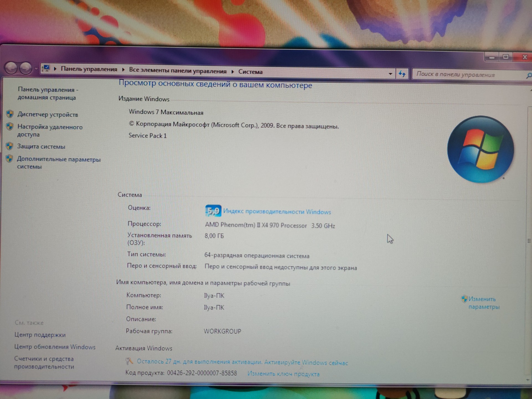Click the Система breadcrumb item
This screenshot has height=399, width=532.
[x=250, y=72]
